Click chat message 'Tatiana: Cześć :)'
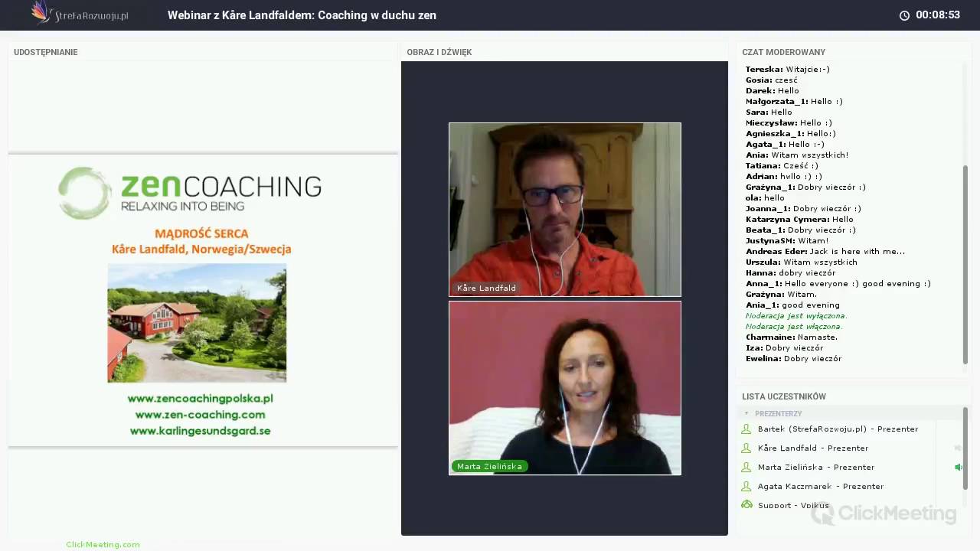 782,166
